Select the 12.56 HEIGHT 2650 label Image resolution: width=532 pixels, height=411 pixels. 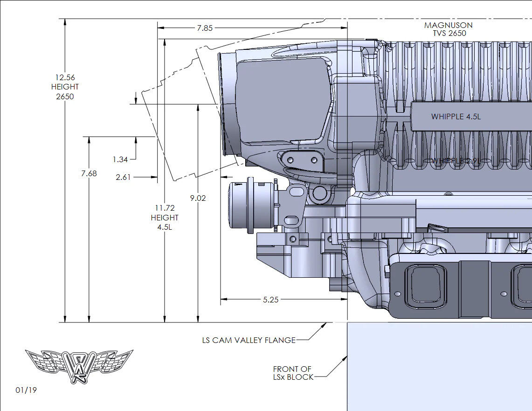click(65, 87)
